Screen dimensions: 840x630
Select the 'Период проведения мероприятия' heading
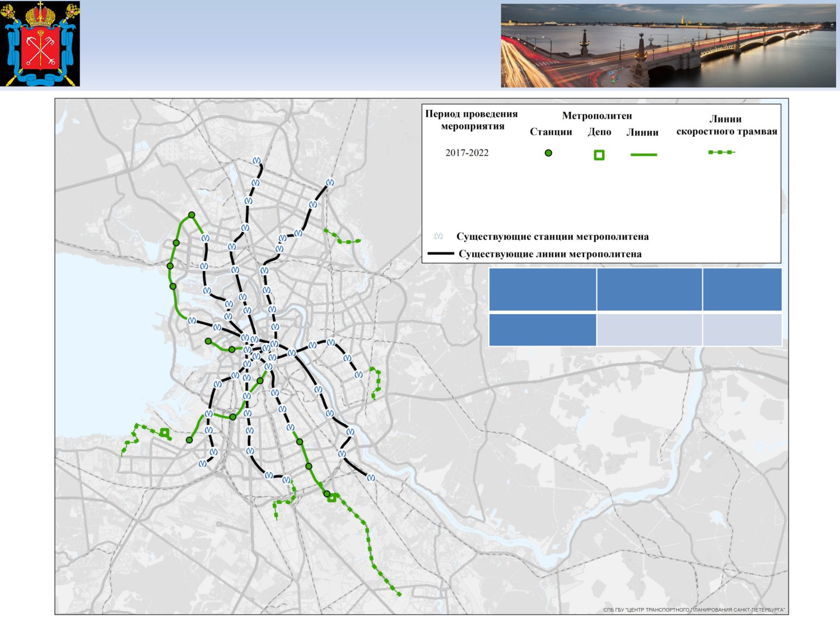[x=472, y=120]
